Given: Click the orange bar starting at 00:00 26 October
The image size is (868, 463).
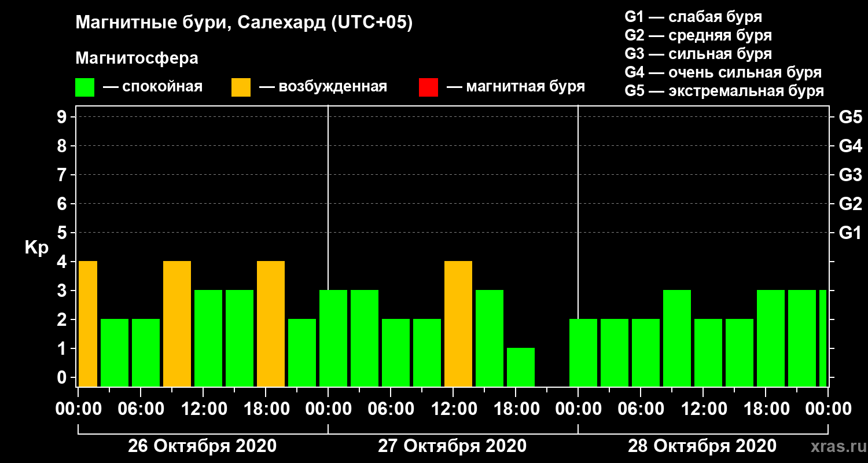Looking at the screenshot, I should point(87,324).
